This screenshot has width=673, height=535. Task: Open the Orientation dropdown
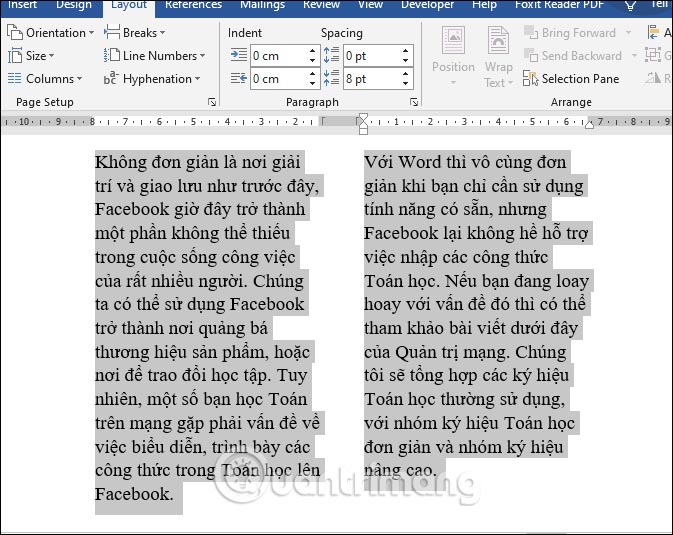pos(51,33)
